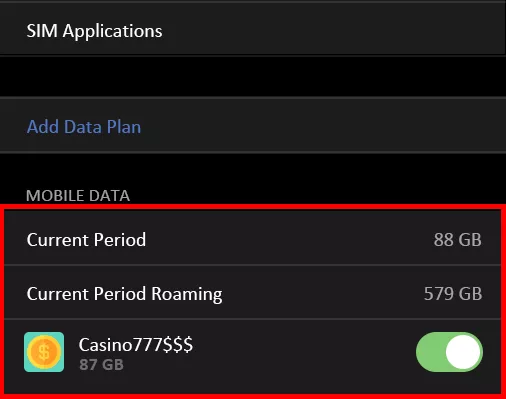This screenshot has width=506, height=399.
Task: Click the 88 GB usage value
Action: tap(458, 240)
